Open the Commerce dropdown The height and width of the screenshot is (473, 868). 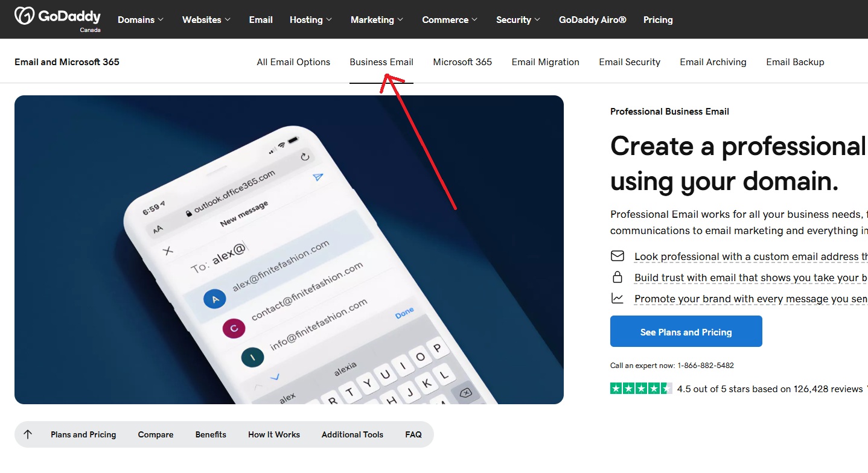tap(450, 20)
